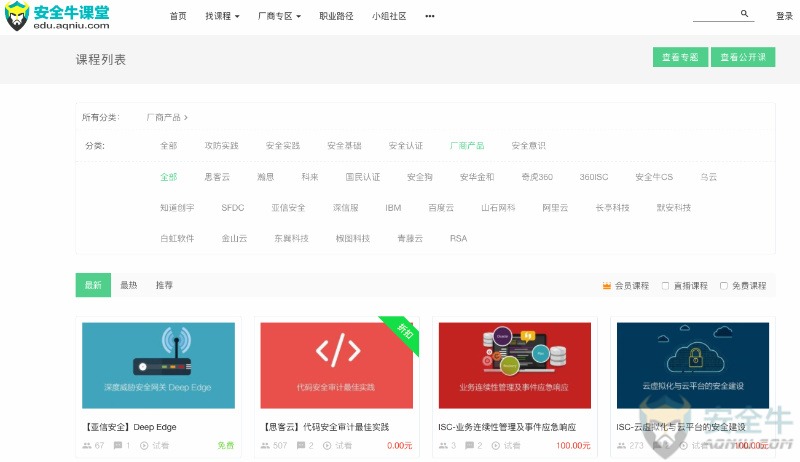Filter by vendor 亚信安全
This screenshot has width=800, height=462.
click(x=288, y=208)
